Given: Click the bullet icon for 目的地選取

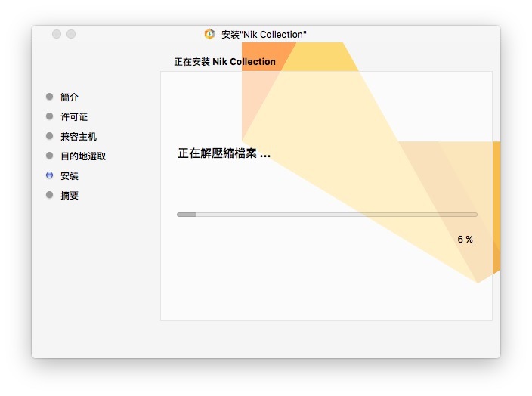Looking at the screenshot, I should (50, 156).
